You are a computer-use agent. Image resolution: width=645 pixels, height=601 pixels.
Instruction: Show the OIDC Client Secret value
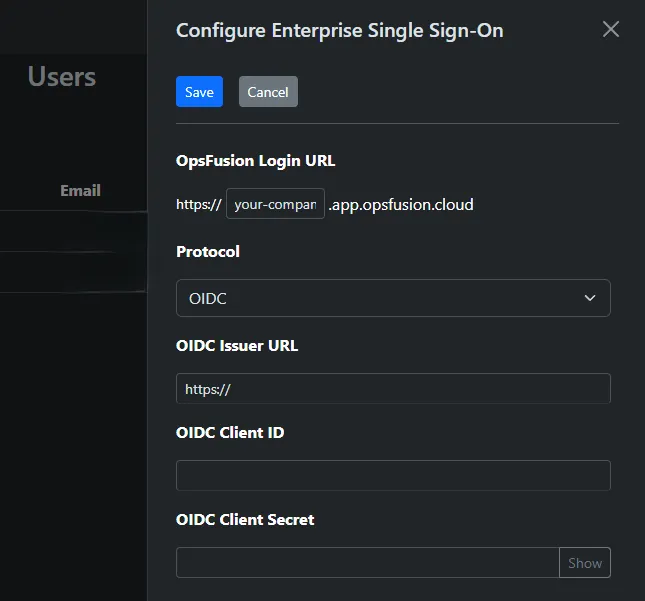point(585,563)
